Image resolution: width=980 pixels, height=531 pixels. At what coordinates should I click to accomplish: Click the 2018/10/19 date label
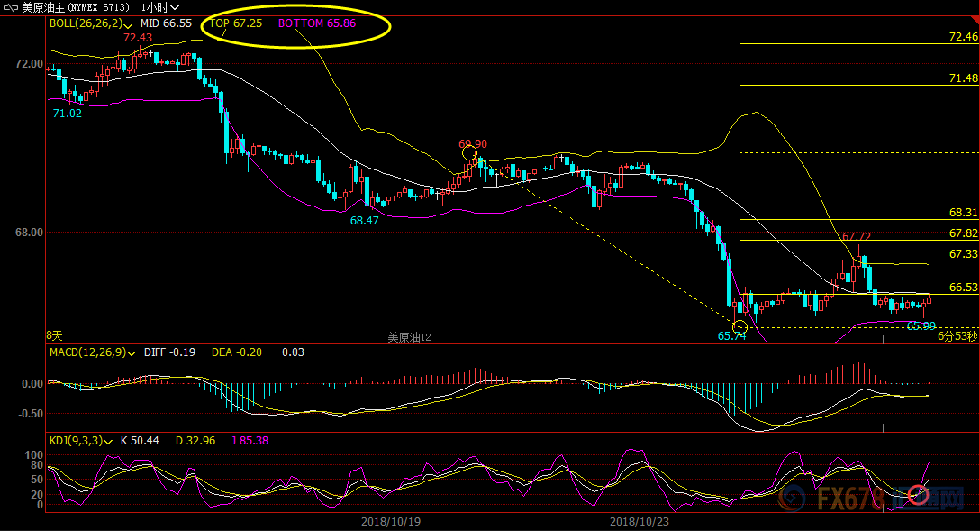coord(391,522)
